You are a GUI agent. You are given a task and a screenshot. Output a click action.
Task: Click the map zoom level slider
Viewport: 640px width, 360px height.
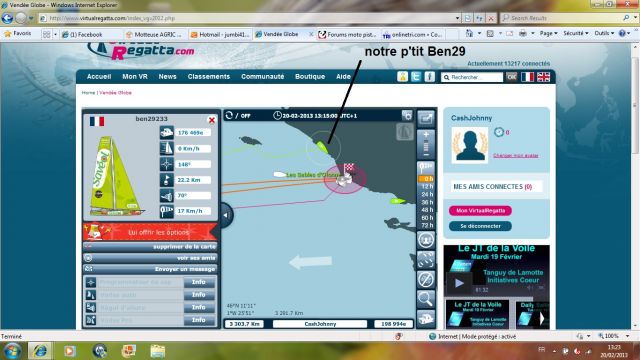(426, 145)
